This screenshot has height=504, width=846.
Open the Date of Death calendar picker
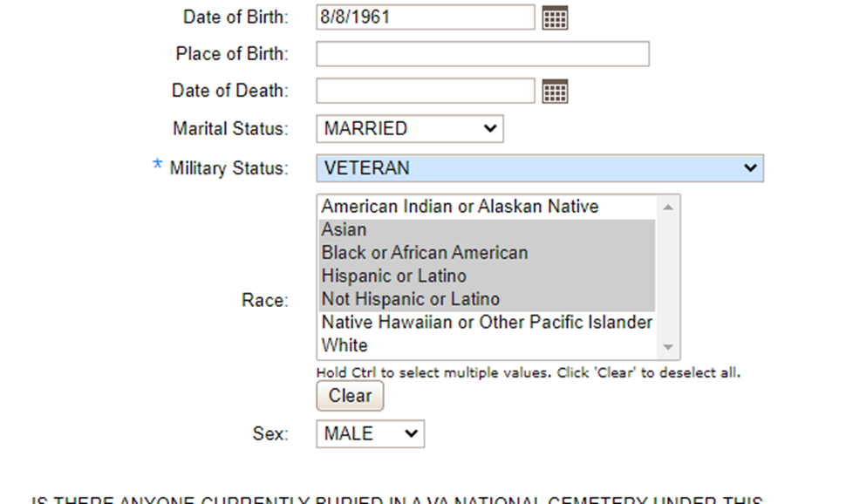point(555,91)
